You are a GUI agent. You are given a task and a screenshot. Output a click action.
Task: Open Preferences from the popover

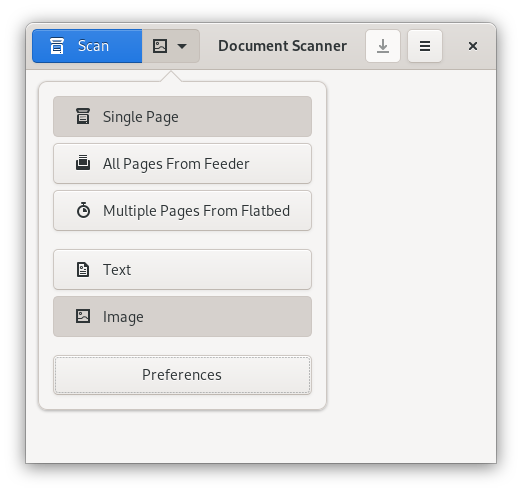[x=182, y=375]
